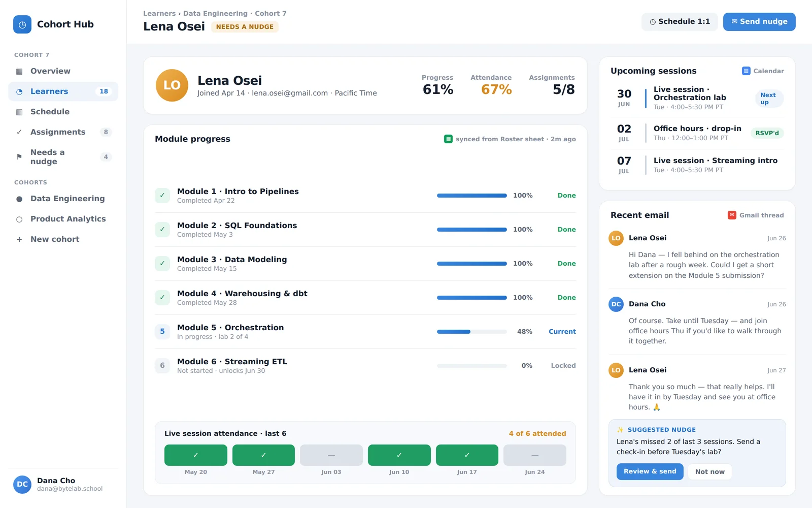Click Module 4 completed check box

[162, 298]
